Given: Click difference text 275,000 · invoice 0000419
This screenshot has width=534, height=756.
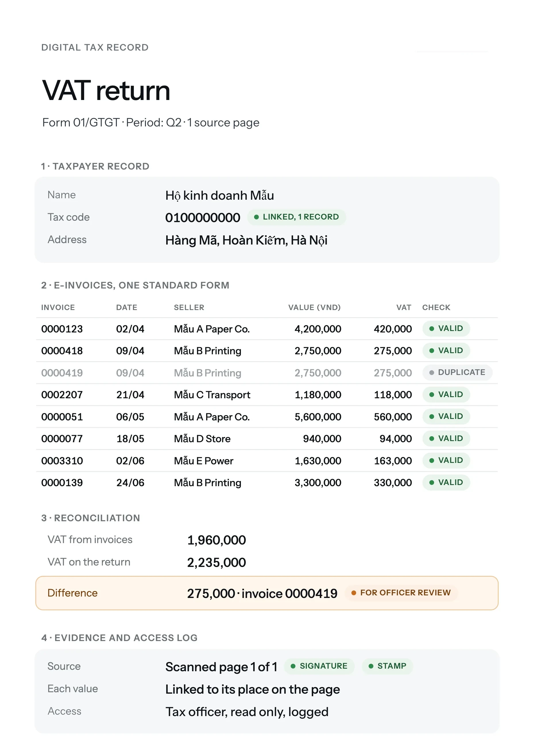Looking at the screenshot, I should (x=262, y=593).
